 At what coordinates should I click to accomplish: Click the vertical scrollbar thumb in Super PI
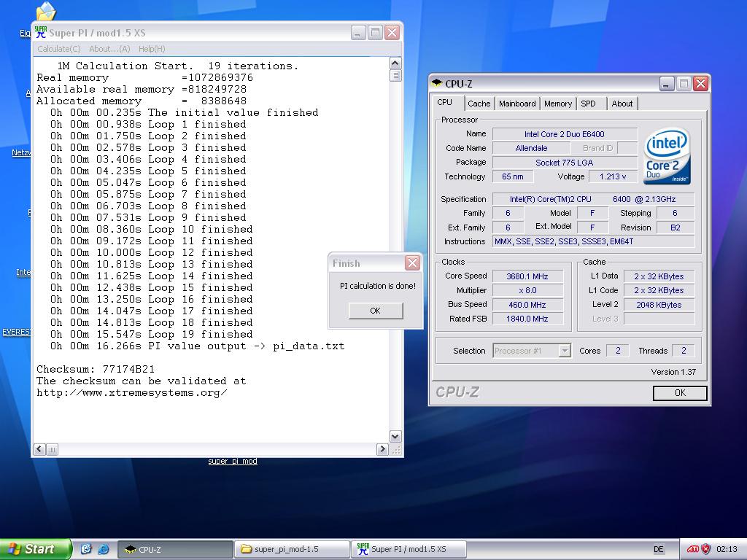[395, 75]
